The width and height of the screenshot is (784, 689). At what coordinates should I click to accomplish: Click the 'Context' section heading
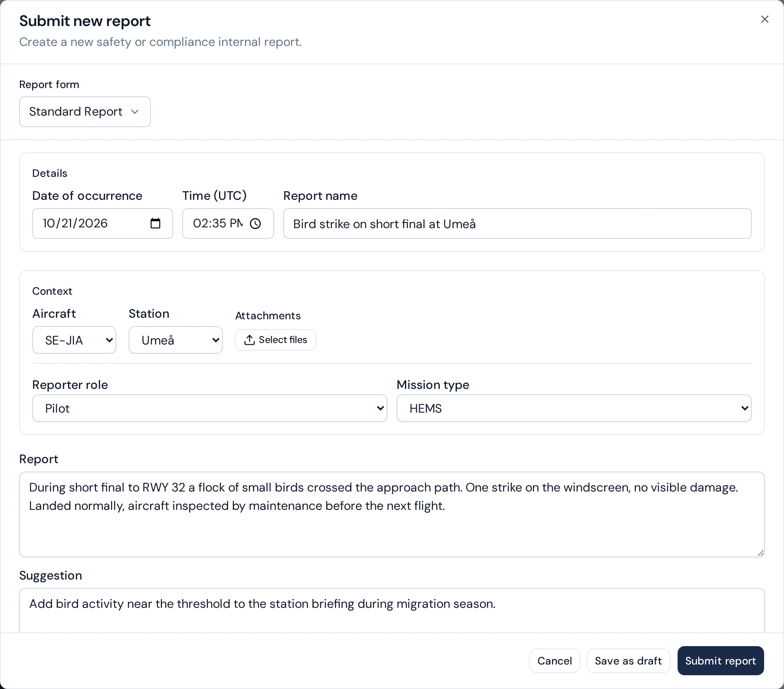pos(52,291)
